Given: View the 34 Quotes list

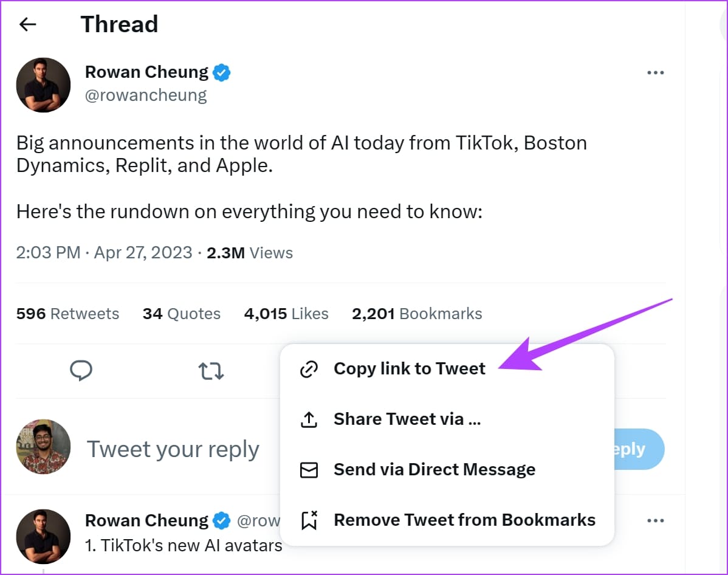Looking at the screenshot, I should pos(182,314).
